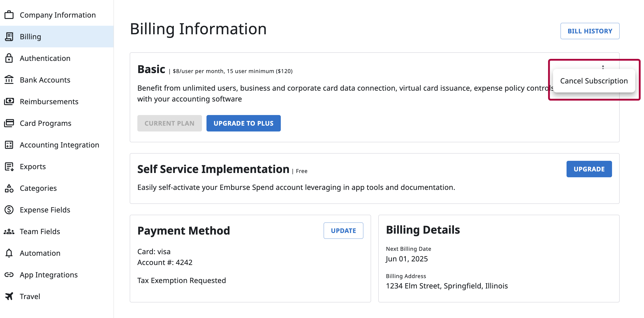This screenshot has height=318, width=644.
Task: Click the Bill History button
Action: pos(590,31)
